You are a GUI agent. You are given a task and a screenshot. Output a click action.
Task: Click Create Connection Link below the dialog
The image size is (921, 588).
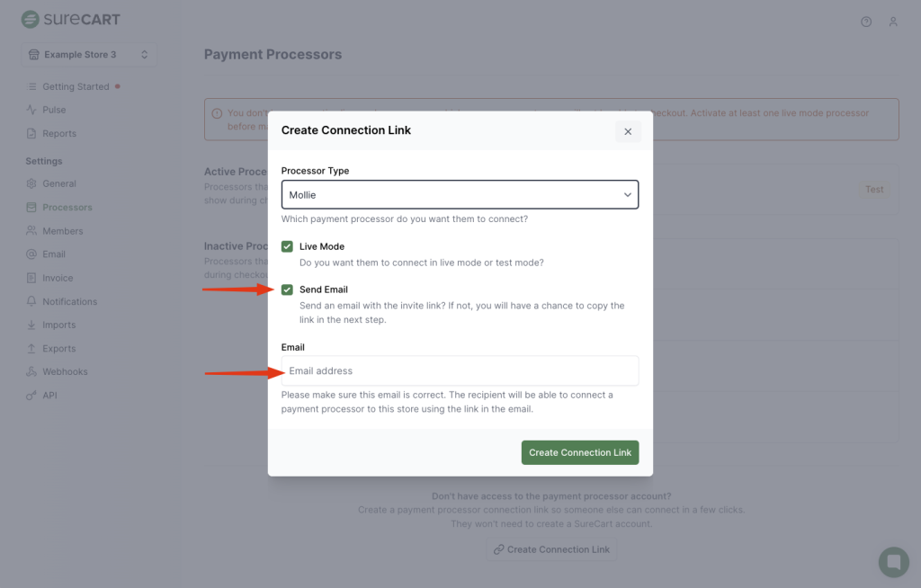click(550, 549)
